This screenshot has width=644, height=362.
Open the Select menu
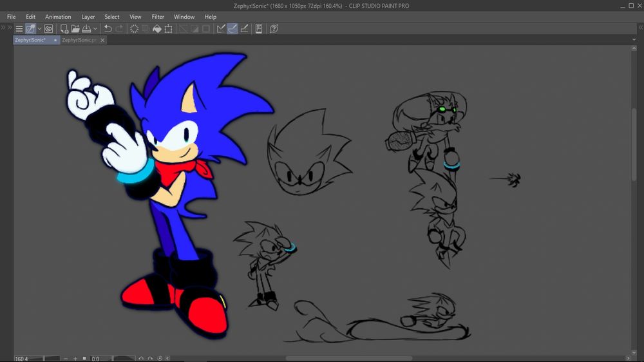coord(111,17)
